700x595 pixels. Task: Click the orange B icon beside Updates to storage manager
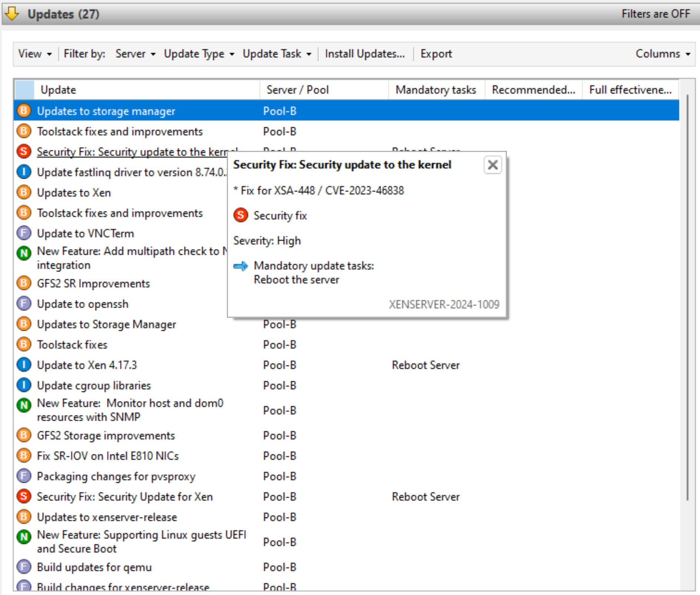tap(24, 110)
